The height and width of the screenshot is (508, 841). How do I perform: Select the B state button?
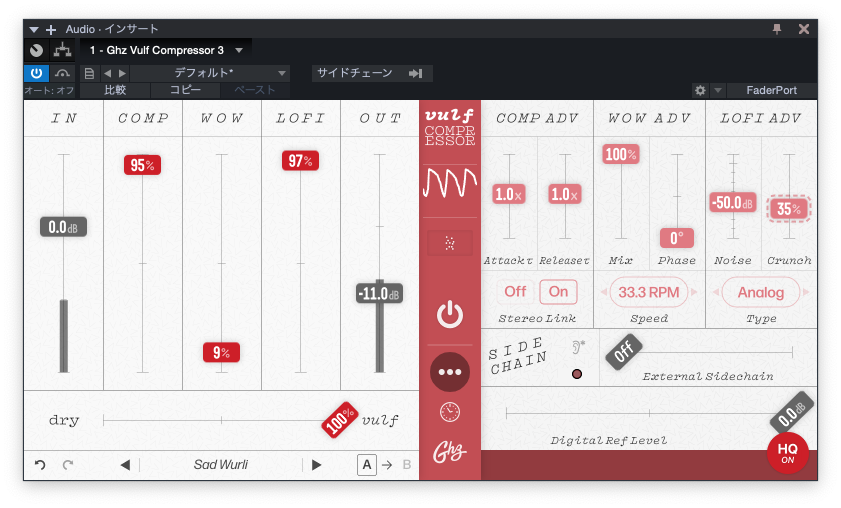coord(407,465)
